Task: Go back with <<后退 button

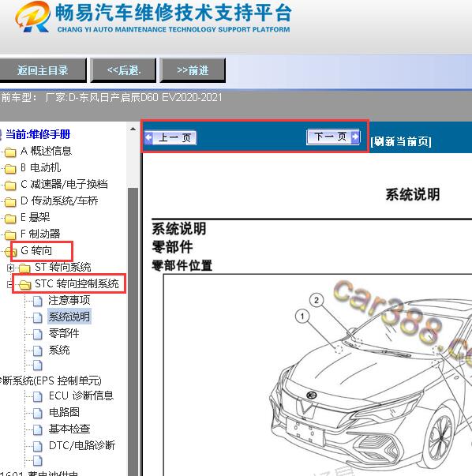Action: pos(124,70)
